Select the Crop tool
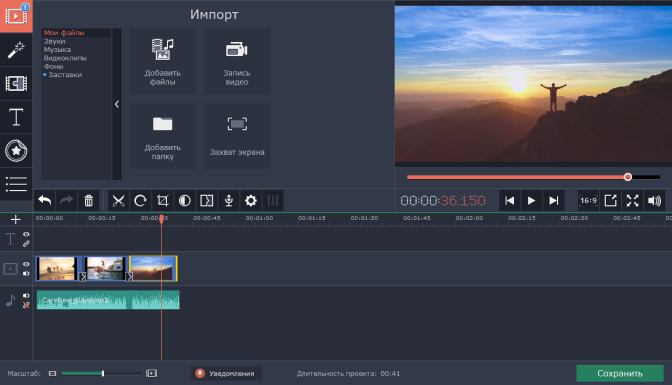672x385 pixels. pos(162,200)
